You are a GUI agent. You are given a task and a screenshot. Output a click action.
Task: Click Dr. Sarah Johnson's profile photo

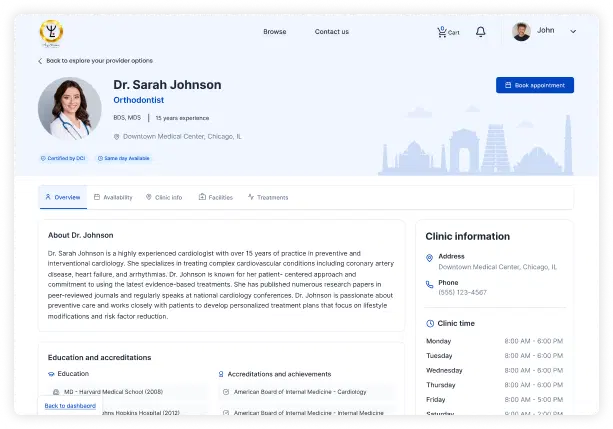(x=70, y=108)
